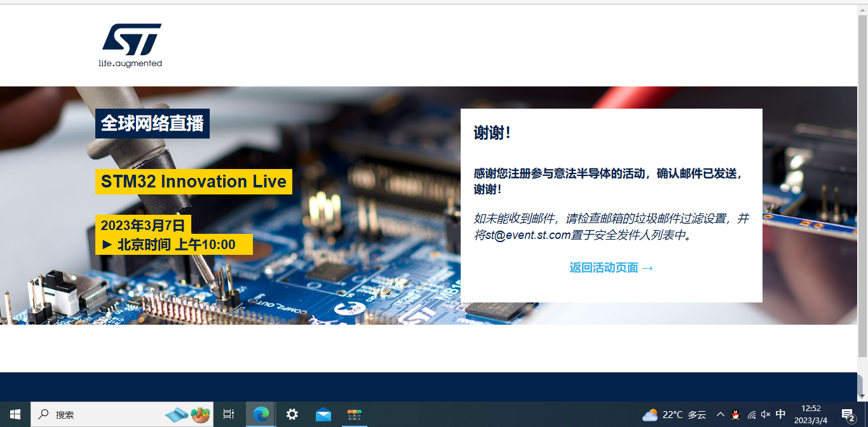Viewport: 868px width, 427px height.
Task: Click the STM32 Innovation Live title
Action: tap(194, 182)
